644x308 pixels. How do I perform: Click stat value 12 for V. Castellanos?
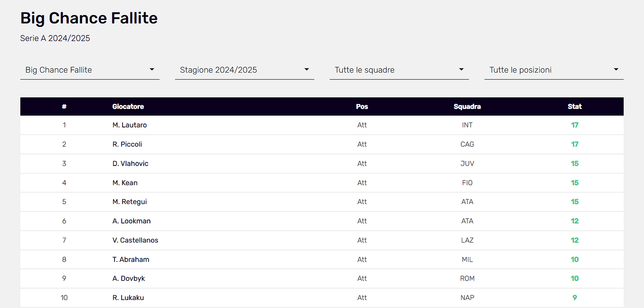[575, 240]
